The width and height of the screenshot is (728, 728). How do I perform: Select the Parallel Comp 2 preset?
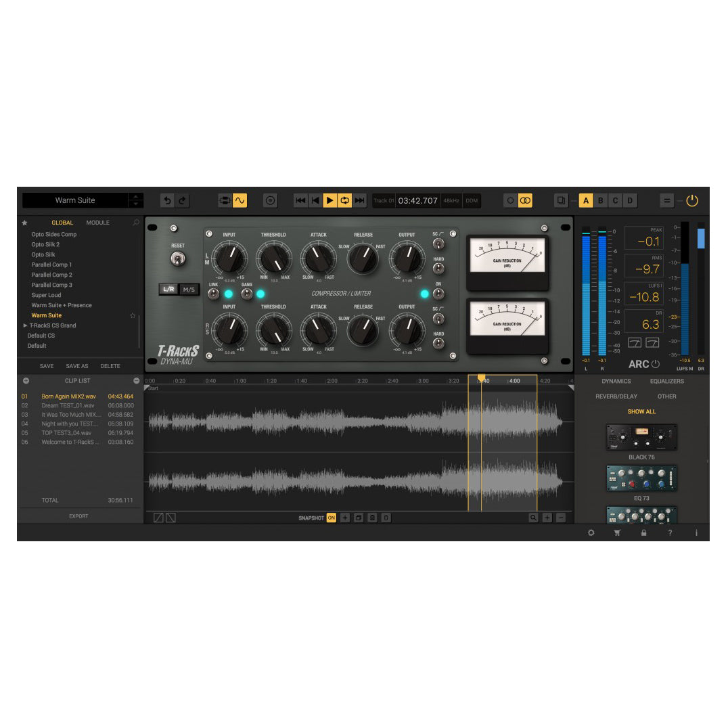coord(51,275)
